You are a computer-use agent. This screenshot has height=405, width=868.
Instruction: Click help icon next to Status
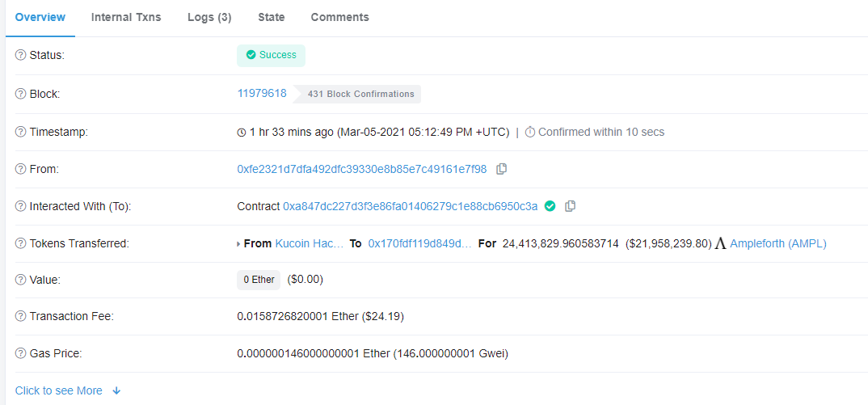20,55
